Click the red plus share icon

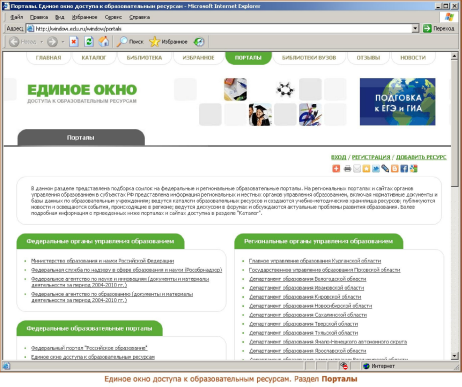point(336,169)
